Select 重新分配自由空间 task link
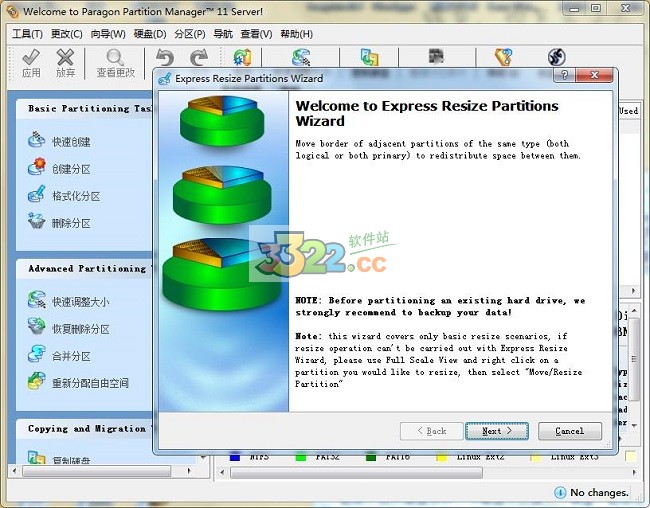650x508 pixels. [x=90, y=383]
